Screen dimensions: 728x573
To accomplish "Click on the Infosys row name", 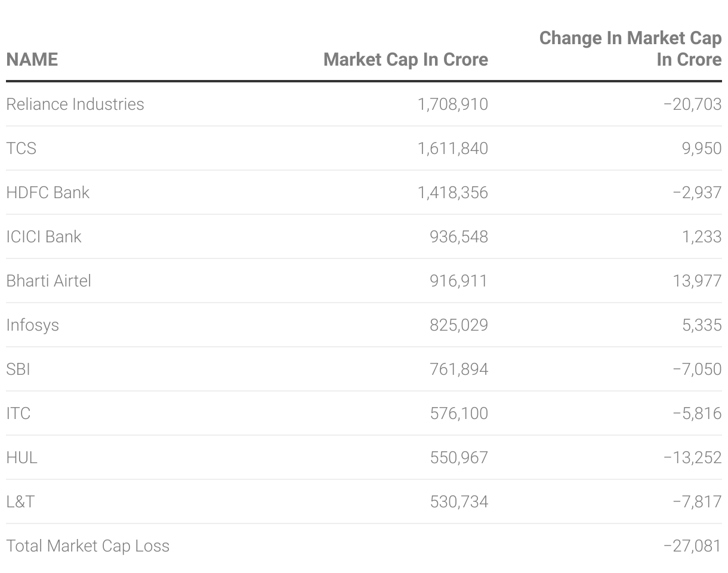I will 33,325.
